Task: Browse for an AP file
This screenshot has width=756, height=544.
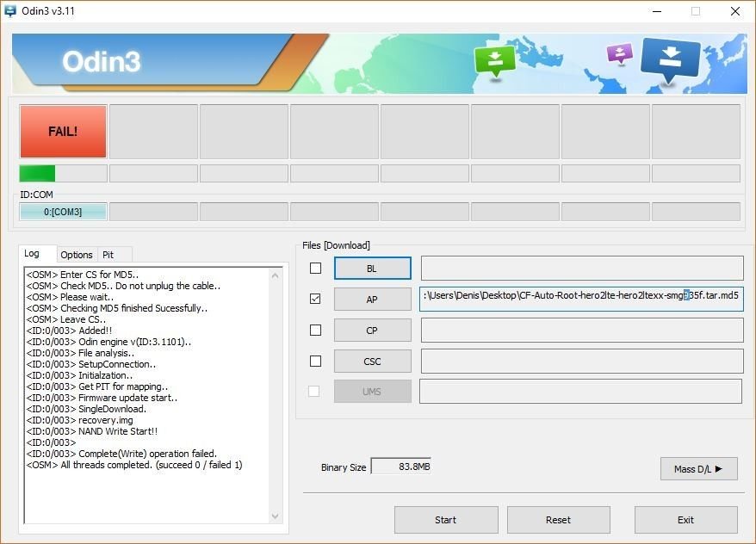Action: coord(372,300)
